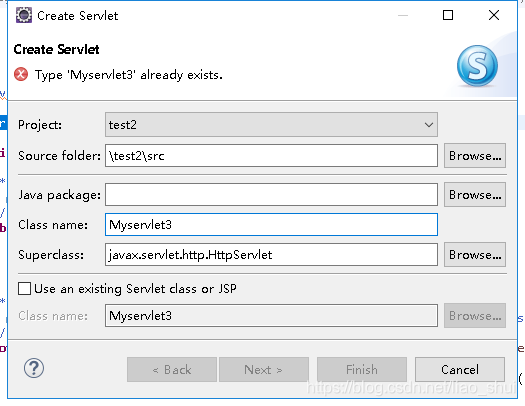This screenshot has height=406, width=525.
Task: Click the blue Servlet wizard S logo
Action: click(x=477, y=66)
